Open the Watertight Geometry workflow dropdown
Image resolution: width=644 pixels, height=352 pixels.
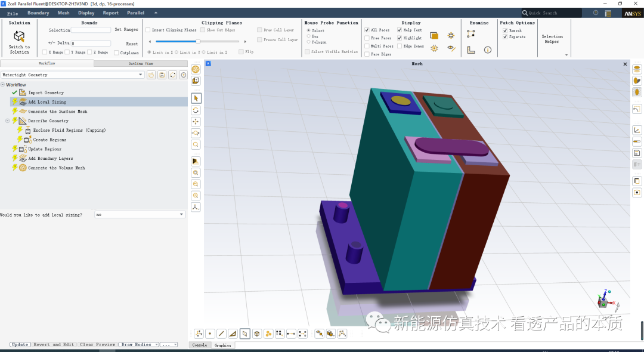pyautogui.click(x=141, y=75)
